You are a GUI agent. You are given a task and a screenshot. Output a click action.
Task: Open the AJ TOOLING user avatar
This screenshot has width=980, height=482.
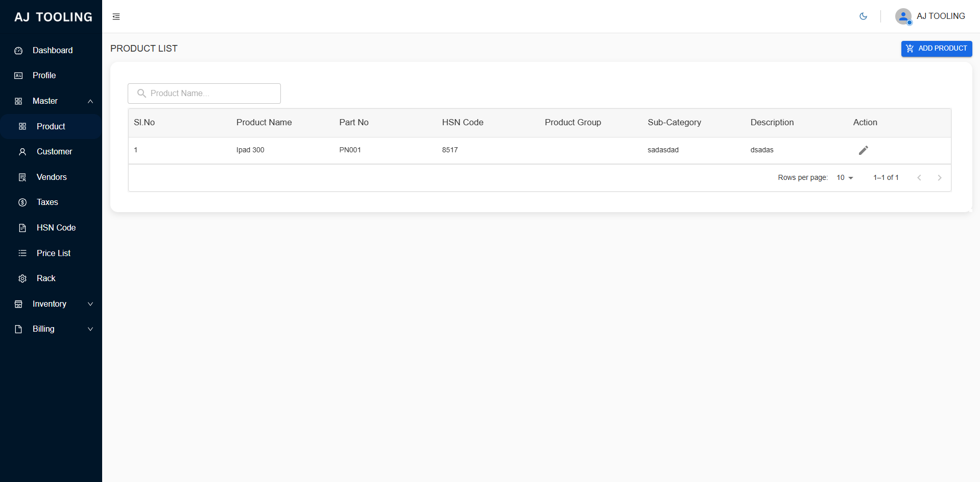[903, 16]
